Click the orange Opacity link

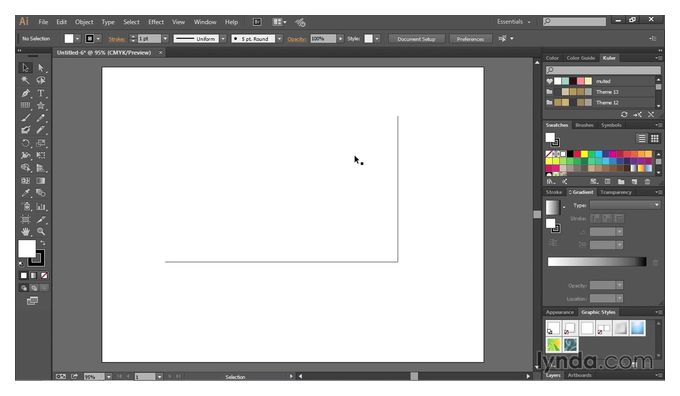click(297, 39)
